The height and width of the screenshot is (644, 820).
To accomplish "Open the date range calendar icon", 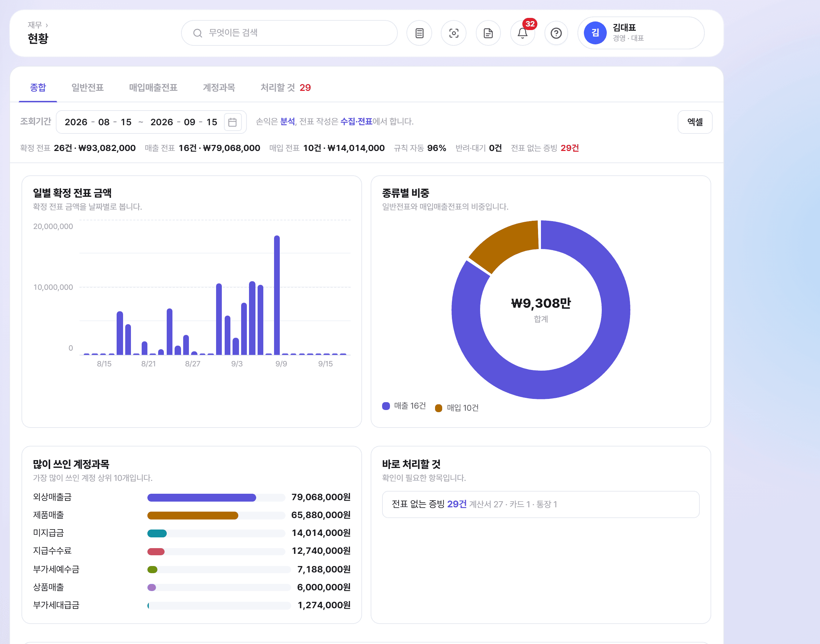I will (233, 122).
